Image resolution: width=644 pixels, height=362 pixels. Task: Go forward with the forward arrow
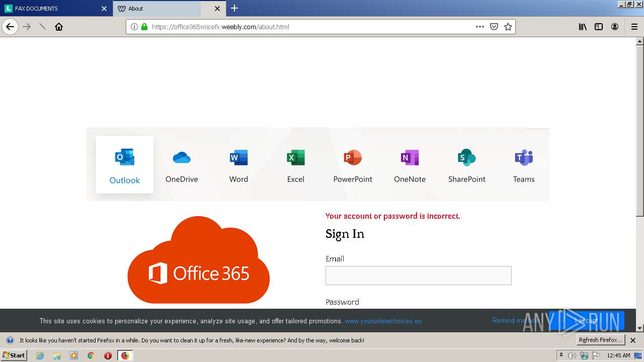(x=27, y=27)
